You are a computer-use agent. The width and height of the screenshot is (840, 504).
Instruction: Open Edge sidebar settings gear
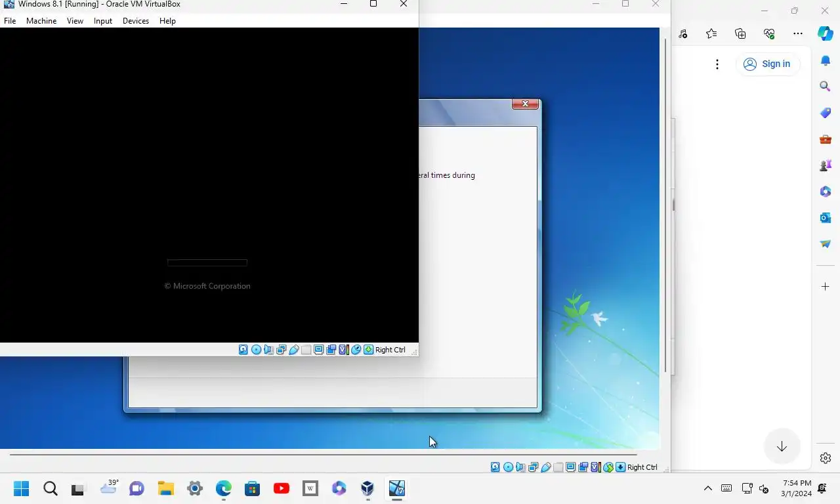point(826,458)
